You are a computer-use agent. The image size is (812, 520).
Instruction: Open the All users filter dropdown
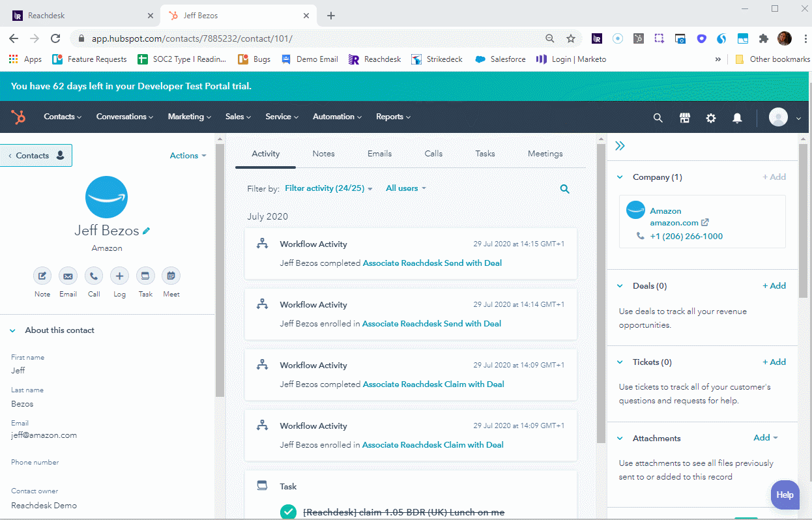(406, 188)
